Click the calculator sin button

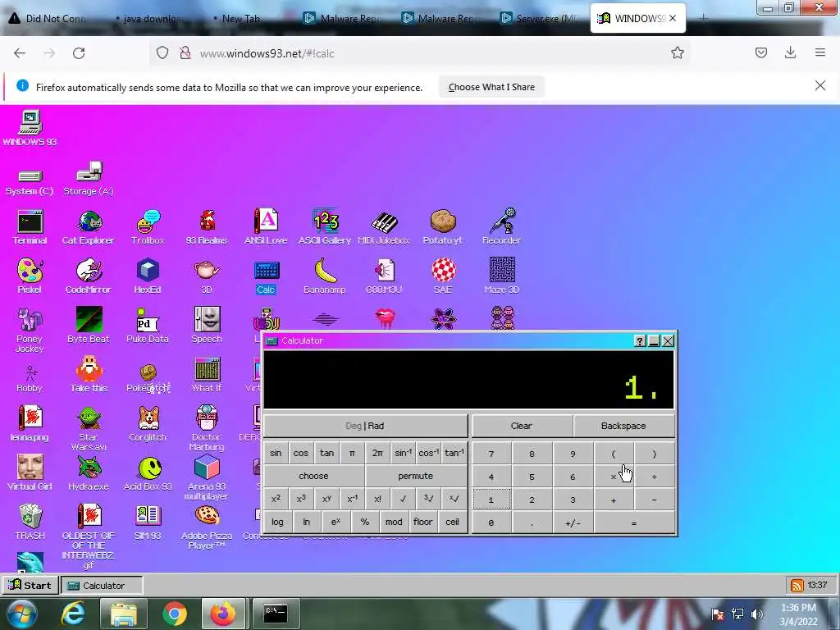[x=276, y=453]
